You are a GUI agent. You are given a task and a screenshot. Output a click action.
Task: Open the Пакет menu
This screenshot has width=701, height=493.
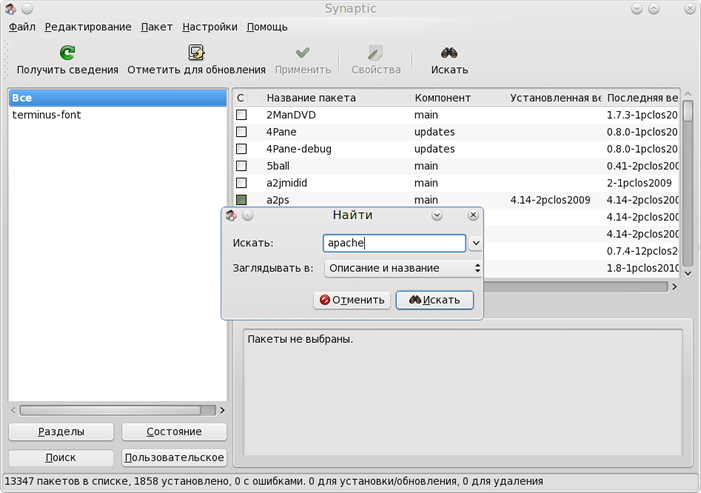coord(156,27)
